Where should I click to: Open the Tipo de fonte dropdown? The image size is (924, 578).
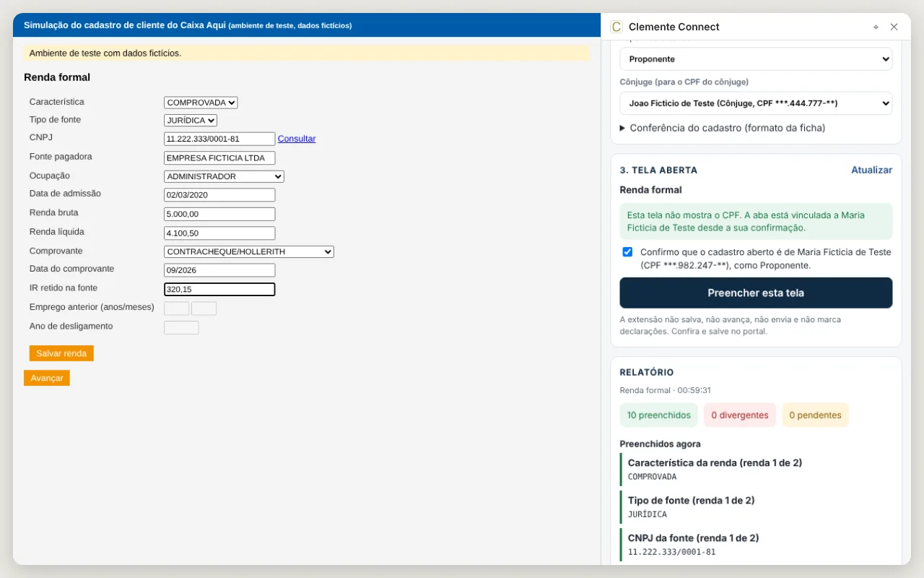[x=191, y=121]
